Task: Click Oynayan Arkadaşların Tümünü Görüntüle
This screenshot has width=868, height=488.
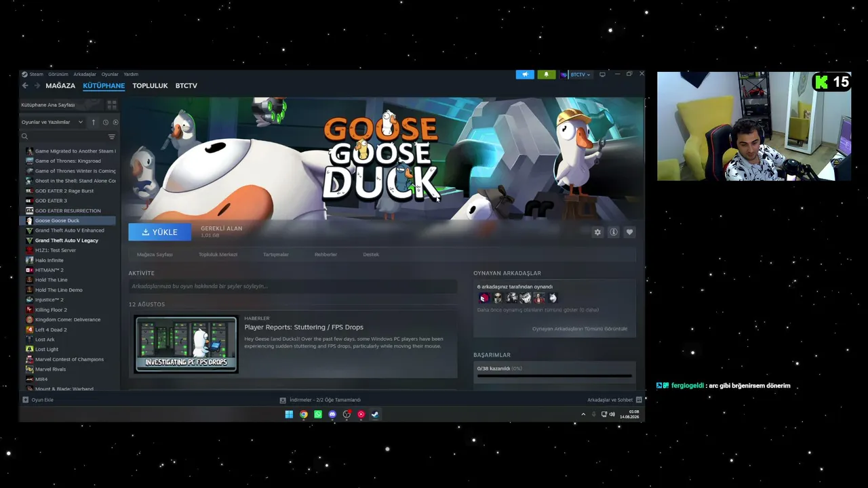Action: pos(580,329)
